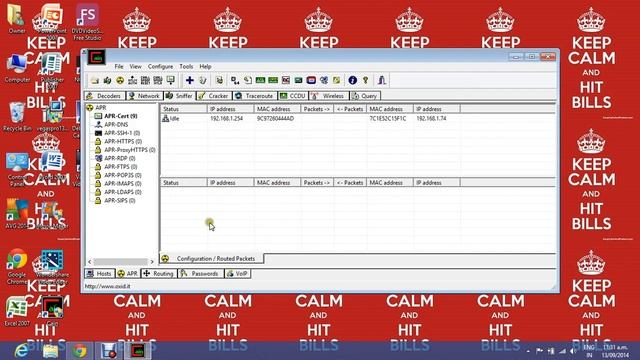This screenshot has height=360, width=640.
Task: Open the Traceroute tab
Action: tap(254, 96)
